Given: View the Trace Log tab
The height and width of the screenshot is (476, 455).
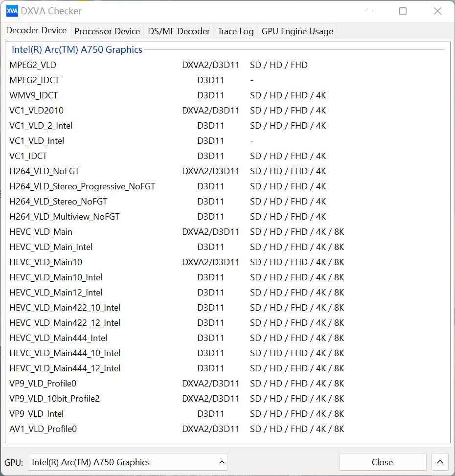Looking at the screenshot, I should [235, 31].
